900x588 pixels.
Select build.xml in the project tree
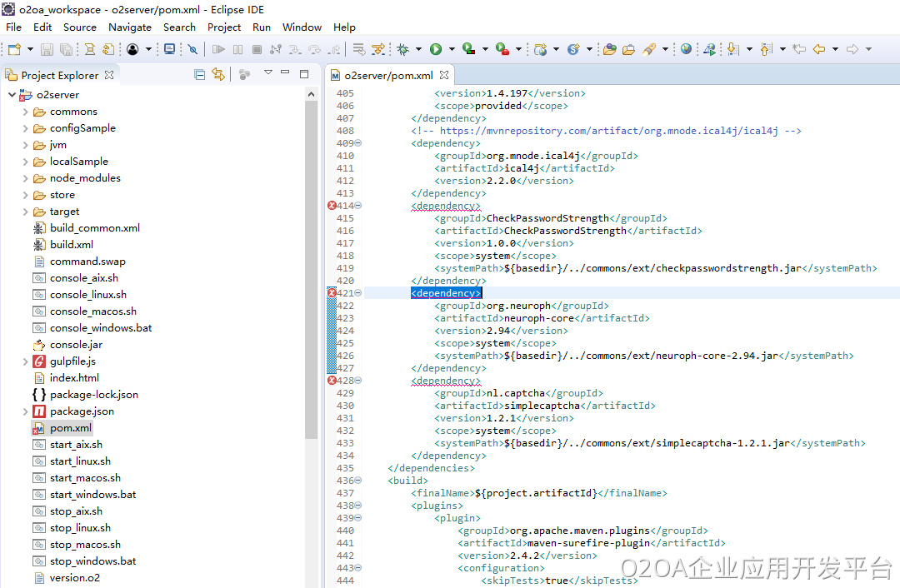(x=72, y=245)
